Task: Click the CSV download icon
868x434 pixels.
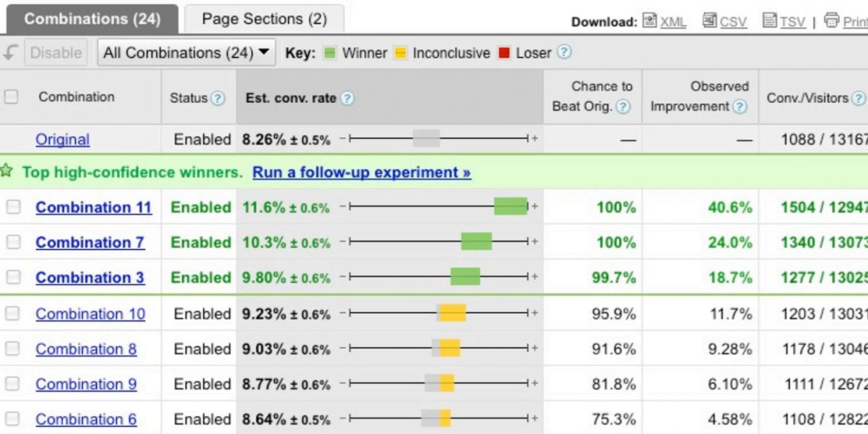Action: point(709,21)
